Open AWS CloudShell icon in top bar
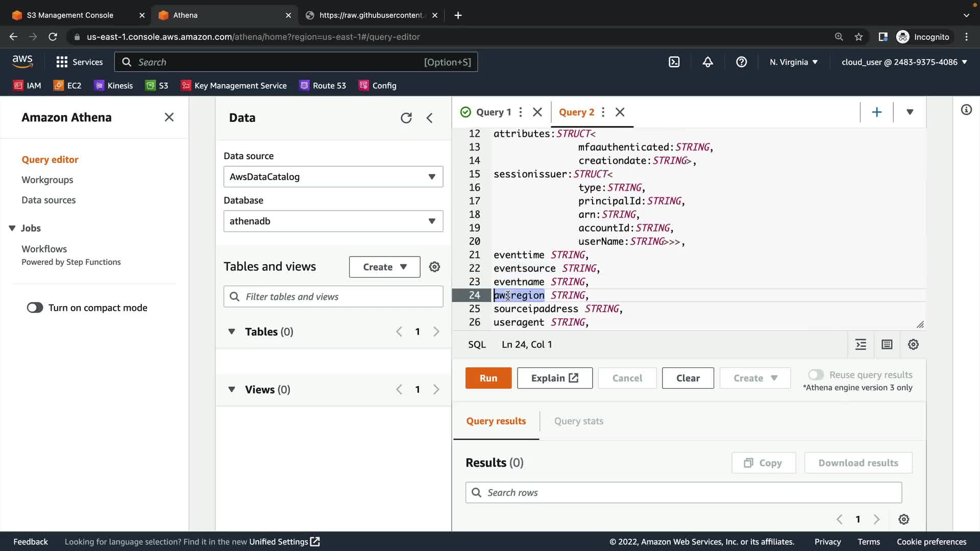Screen dimensions: 980x551 point(674,62)
